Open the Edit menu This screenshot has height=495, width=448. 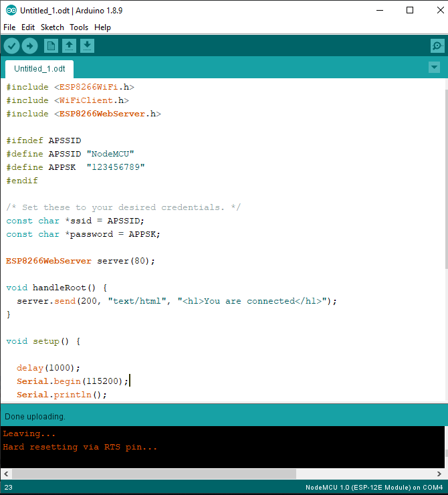(28, 27)
